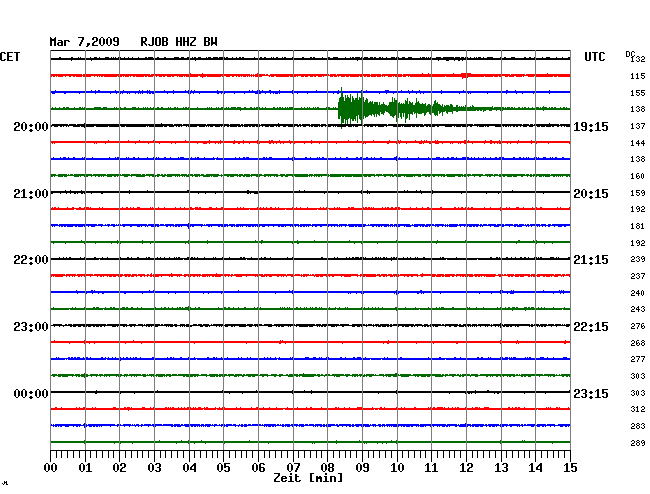Click the DC value "276"
This screenshot has width=650, height=494.
638,326
